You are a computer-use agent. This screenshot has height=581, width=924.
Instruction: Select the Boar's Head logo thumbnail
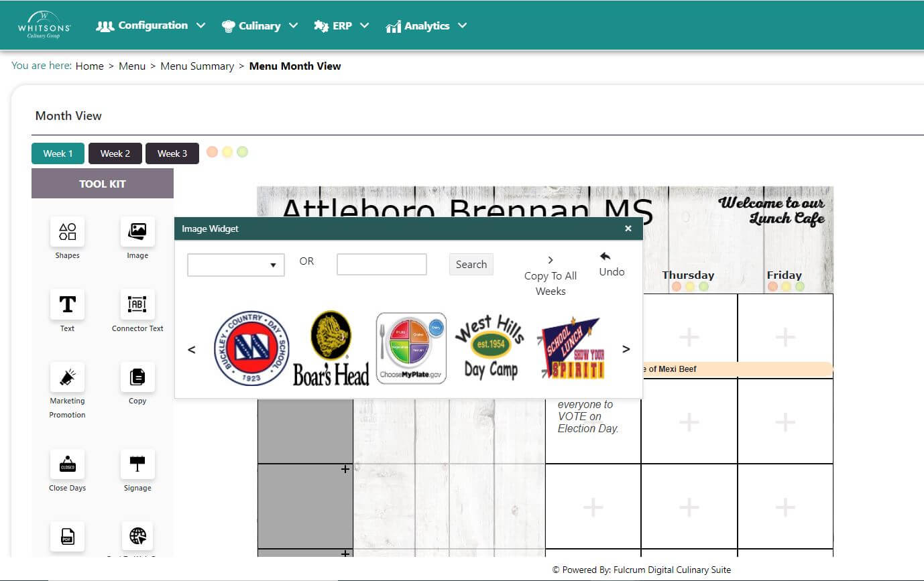point(331,348)
